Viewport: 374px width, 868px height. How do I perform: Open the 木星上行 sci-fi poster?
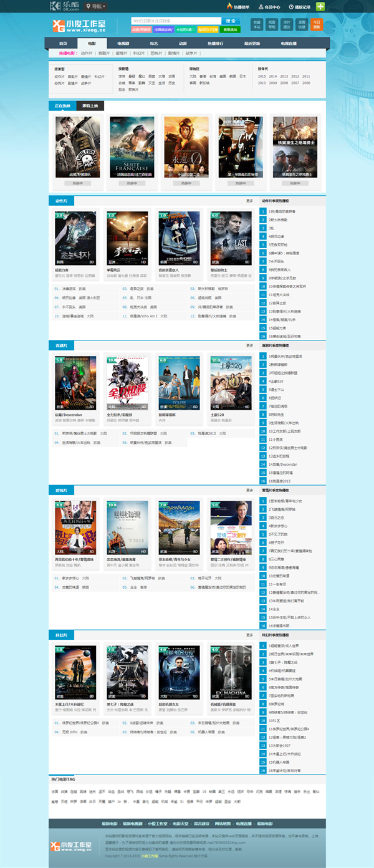pos(75,673)
